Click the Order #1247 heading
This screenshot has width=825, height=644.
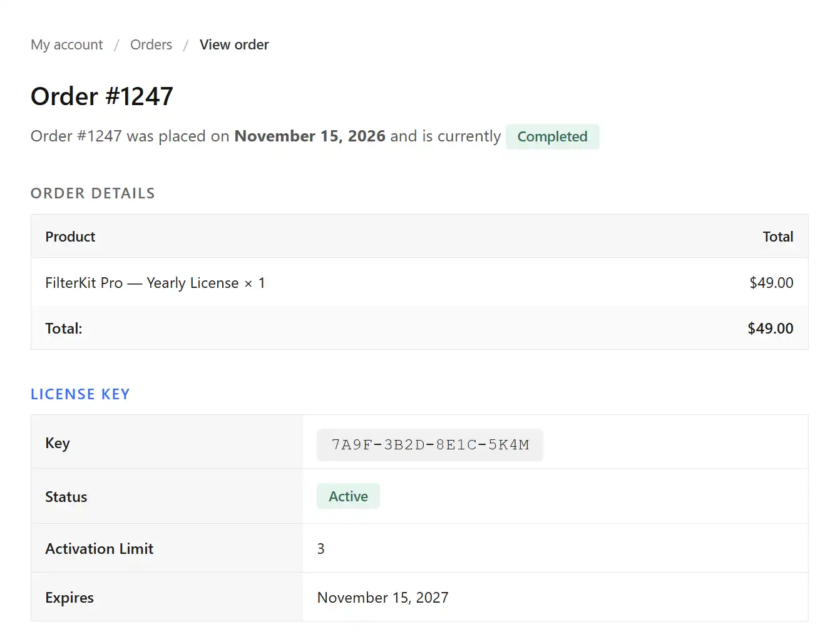[x=101, y=96]
